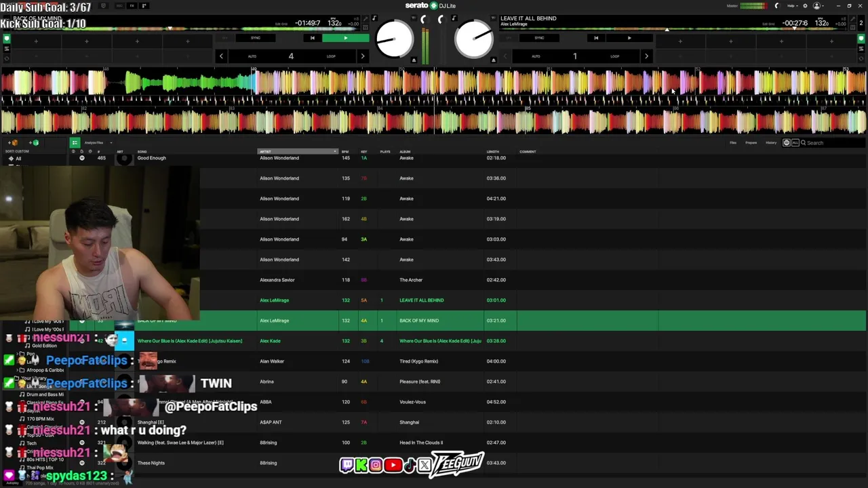868x488 pixels.
Task: Enable AUTO loop on right deck
Action: click(536, 56)
